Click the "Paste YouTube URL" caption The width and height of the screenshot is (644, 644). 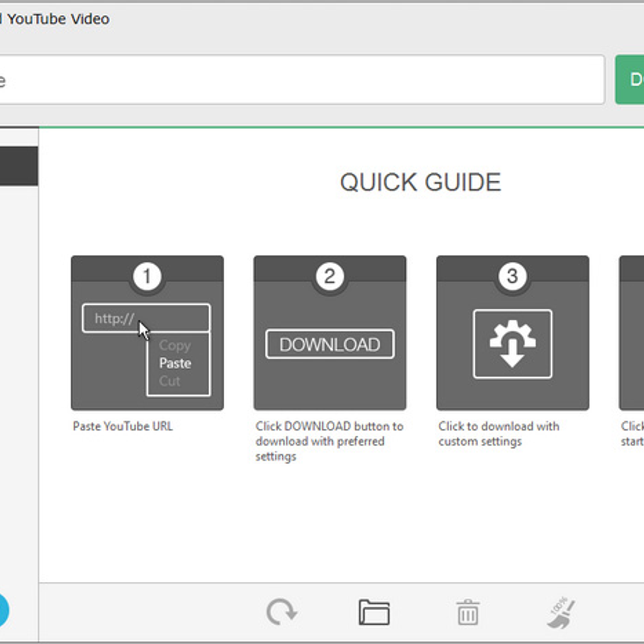click(123, 426)
